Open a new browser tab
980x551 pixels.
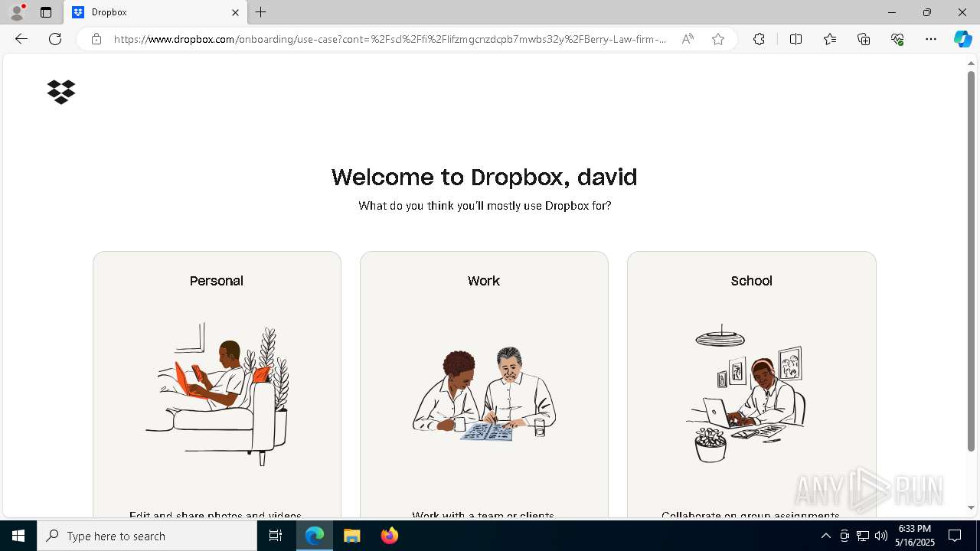pyautogui.click(x=261, y=12)
